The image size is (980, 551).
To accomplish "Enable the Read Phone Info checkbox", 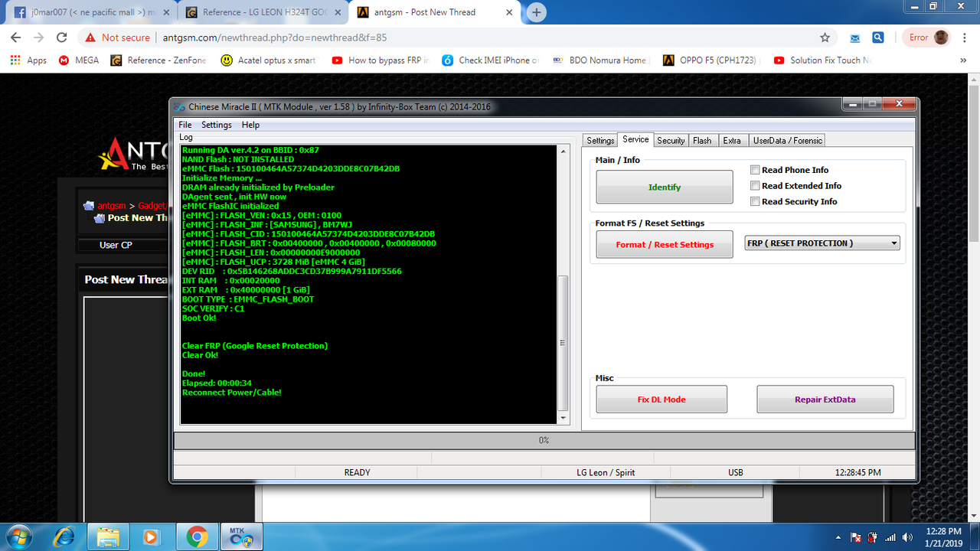I will 755,170.
